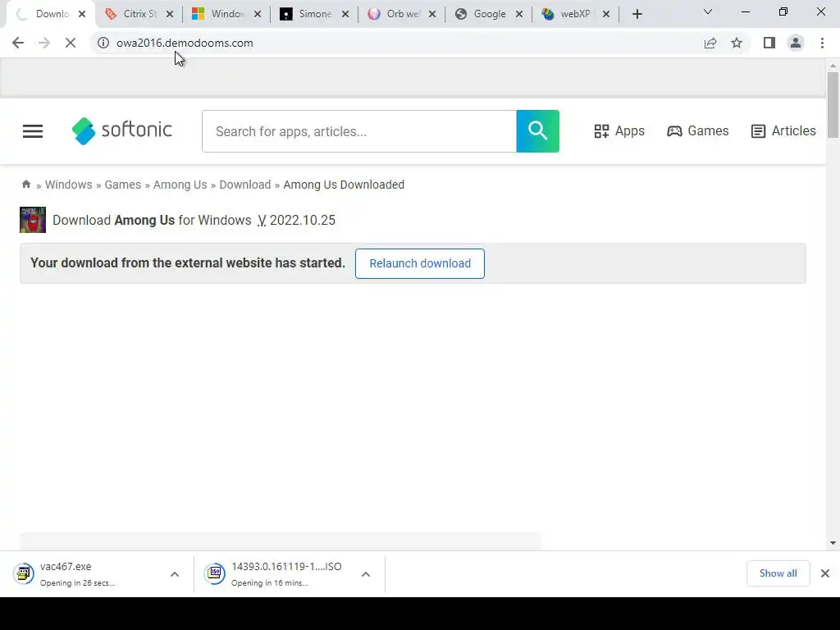
Task: Focus the Search for apps field
Action: [359, 131]
